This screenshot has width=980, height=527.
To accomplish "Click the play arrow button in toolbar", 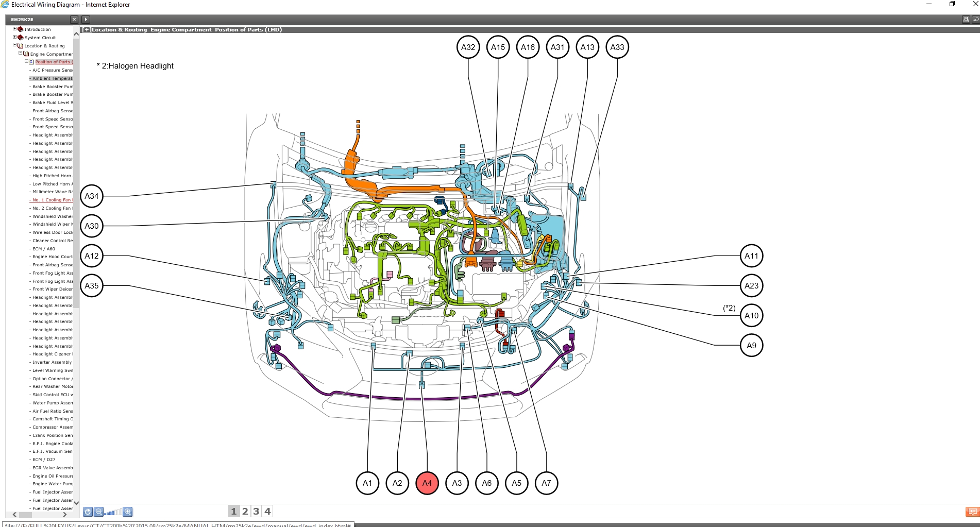I will pos(86,20).
